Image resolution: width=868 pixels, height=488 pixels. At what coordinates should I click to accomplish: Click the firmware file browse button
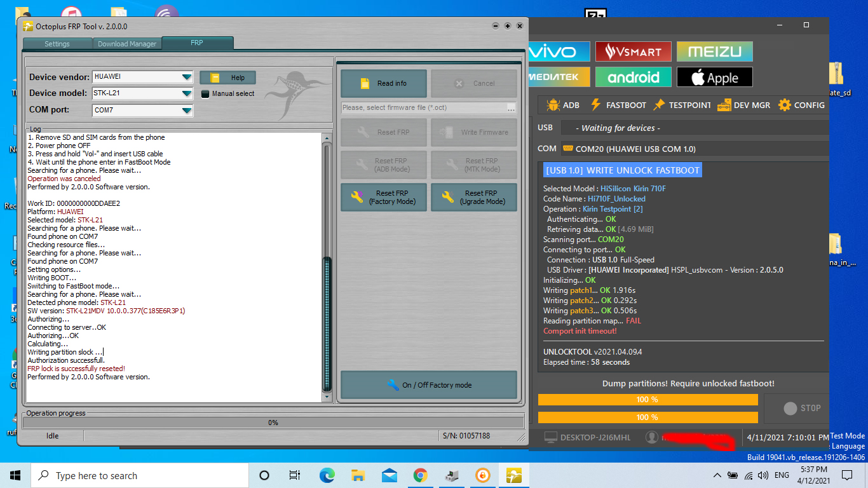(512, 108)
